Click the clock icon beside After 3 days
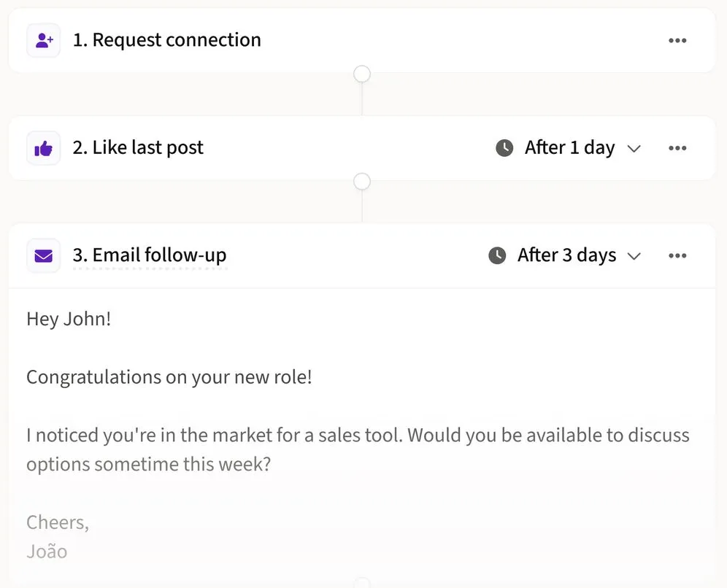Image resolution: width=727 pixels, height=588 pixels. pos(497,256)
